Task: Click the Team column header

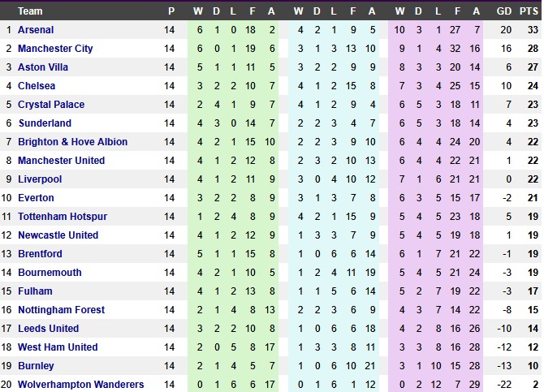Action: pyautogui.click(x=31, y=11)
